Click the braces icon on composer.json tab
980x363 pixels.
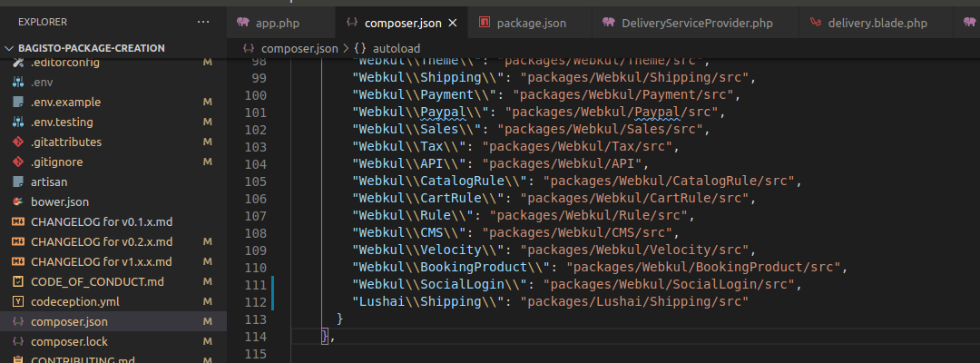tap(352, 23)
